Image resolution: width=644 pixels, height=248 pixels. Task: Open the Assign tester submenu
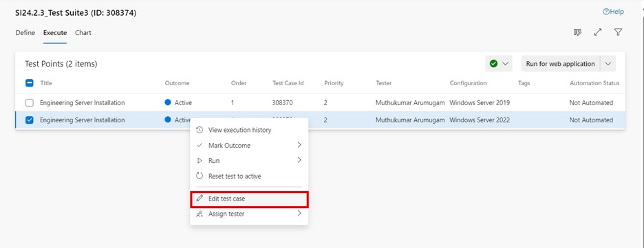point(249,214)
